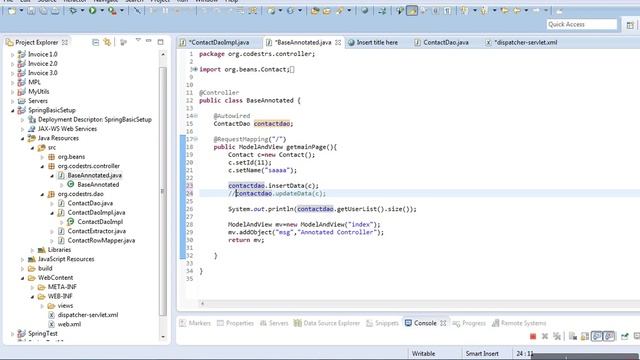Screen dimensions: 640x360
Task: Click the Back navigation arrow in toolbar
Action: (517, 11)
